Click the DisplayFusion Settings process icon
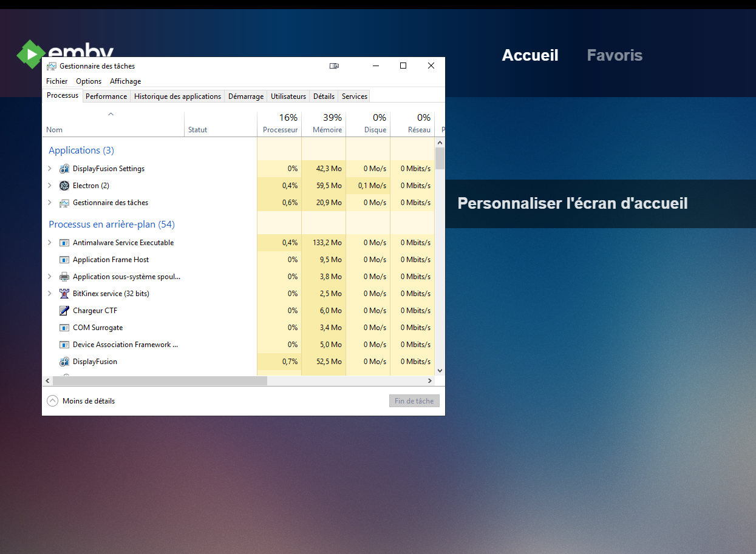 click(64, 169)
